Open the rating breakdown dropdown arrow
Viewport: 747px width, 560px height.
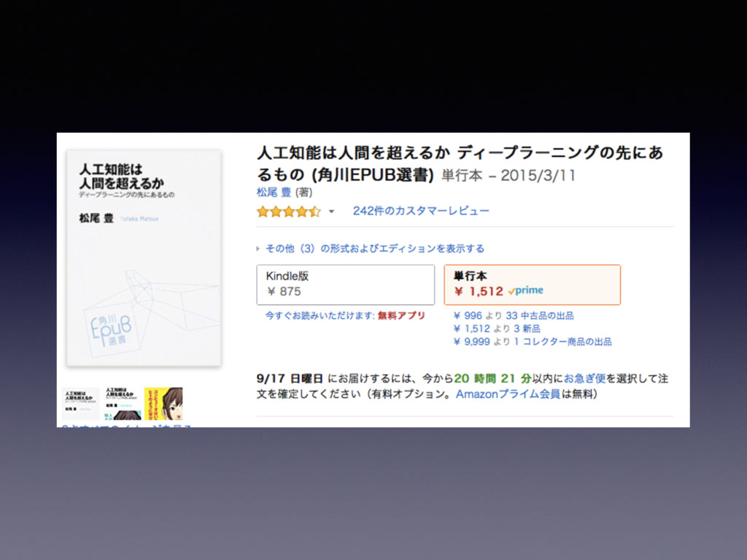(x=332, y=211)
